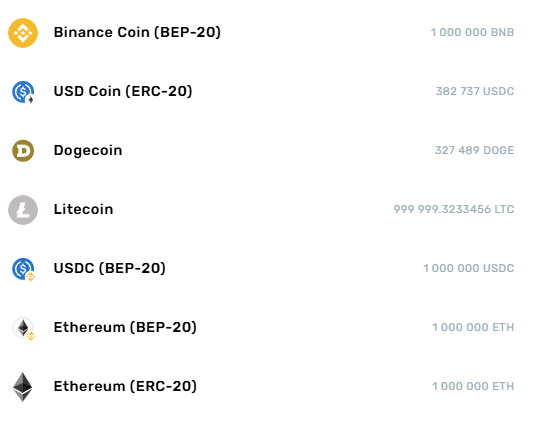Click the Ethereum ERC-20 diamond icon

coord(23,387)
